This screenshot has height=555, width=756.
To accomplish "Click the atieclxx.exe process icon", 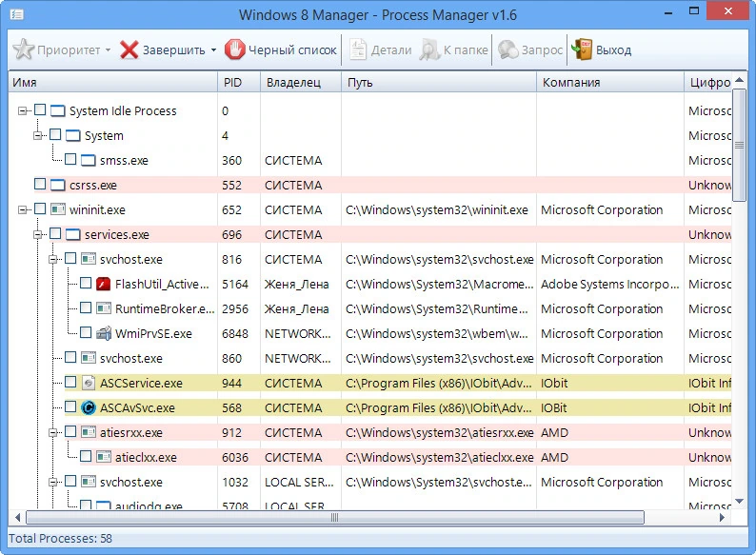I will [103, 457].
